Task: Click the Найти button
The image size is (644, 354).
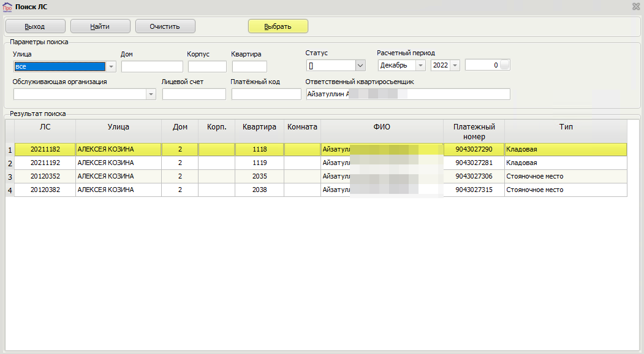Action: coord(100,26)
